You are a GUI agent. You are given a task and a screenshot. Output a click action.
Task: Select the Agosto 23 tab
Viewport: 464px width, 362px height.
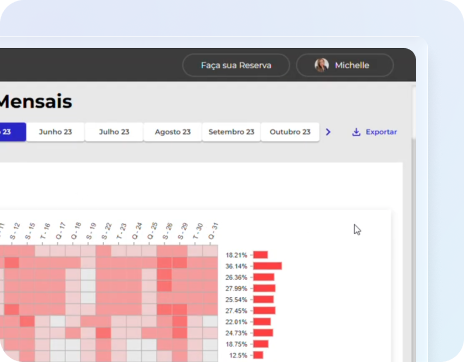(x=173, y=132)
